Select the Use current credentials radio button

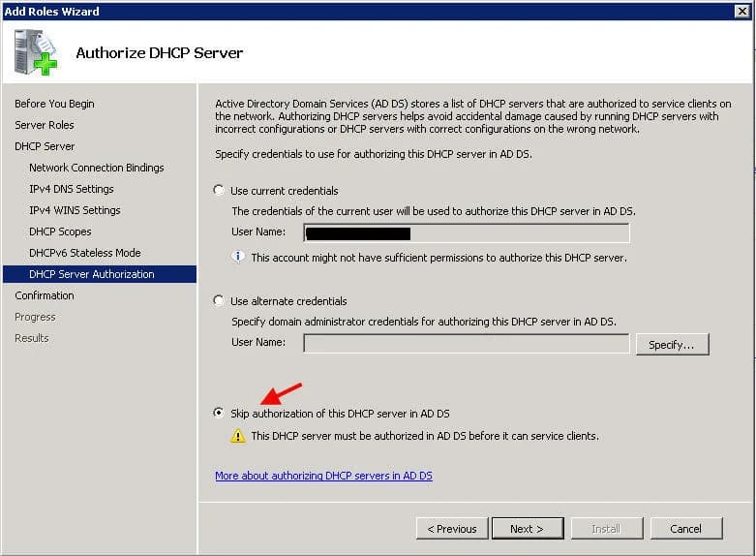tap(219, 190)
